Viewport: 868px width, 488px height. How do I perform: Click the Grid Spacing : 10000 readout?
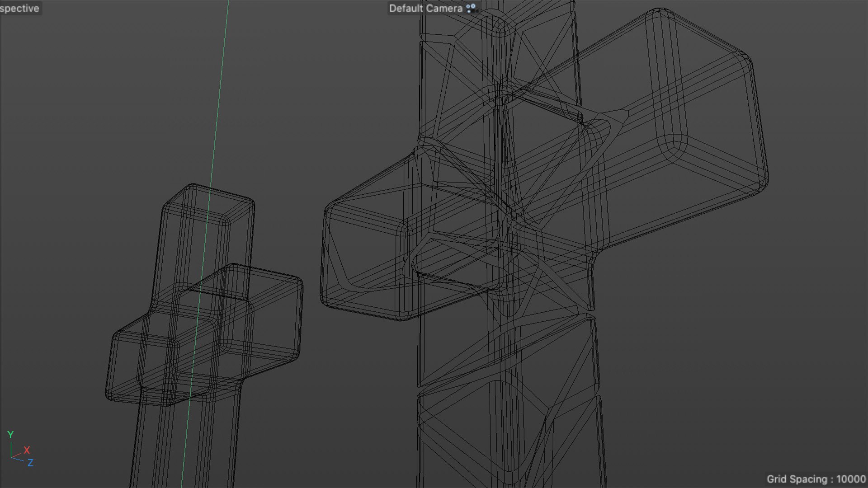[x=816, y=479]
